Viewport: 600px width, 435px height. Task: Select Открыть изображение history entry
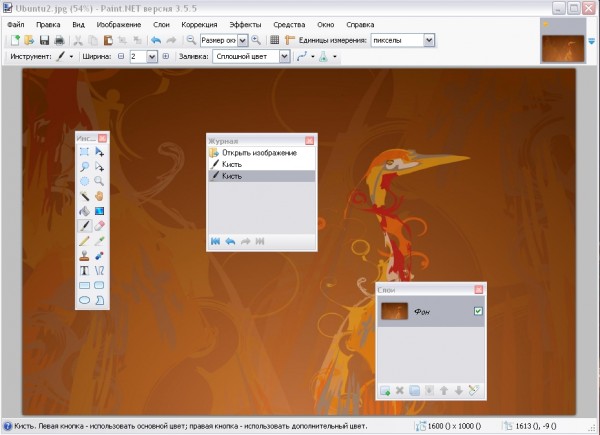(x=262, y=153)
